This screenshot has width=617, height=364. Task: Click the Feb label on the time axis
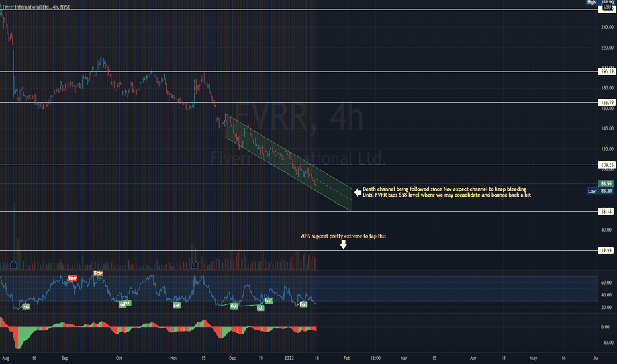tap(347, 358)
